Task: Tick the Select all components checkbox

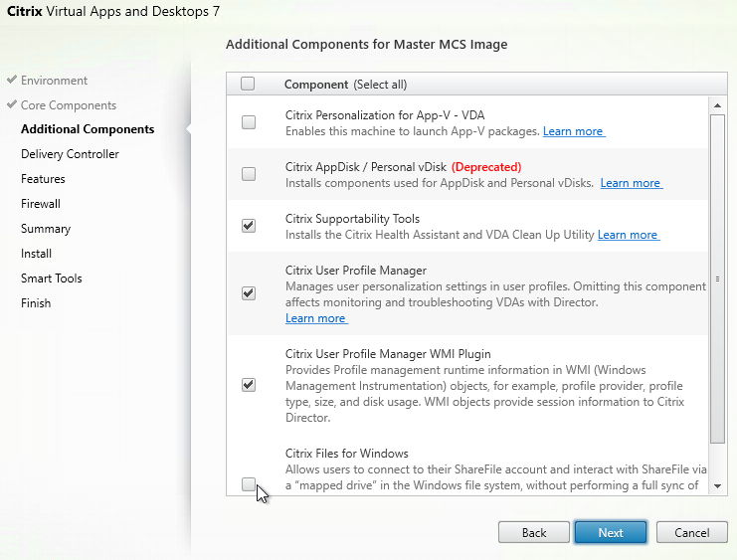Action: pos(248,84)
